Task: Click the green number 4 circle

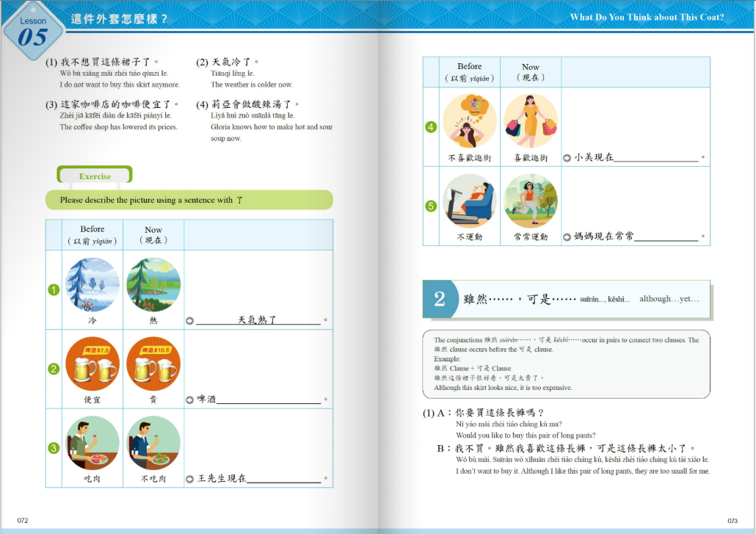Action: pos(432,127)
